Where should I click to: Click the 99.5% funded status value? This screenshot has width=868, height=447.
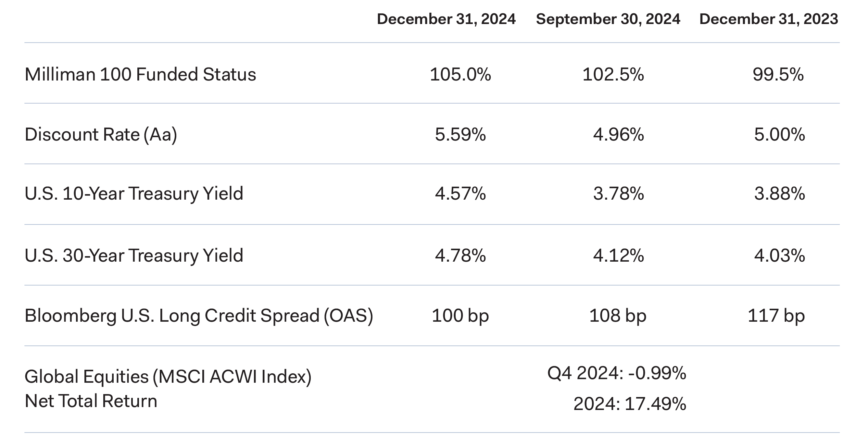[x=778, y=74]
